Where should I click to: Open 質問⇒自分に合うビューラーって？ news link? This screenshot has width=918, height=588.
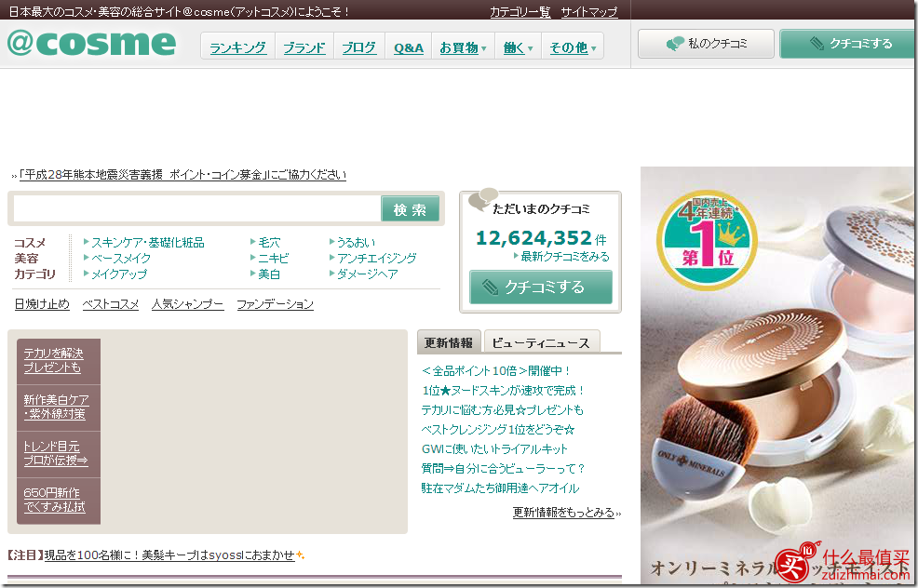click(x=504, y=469)
